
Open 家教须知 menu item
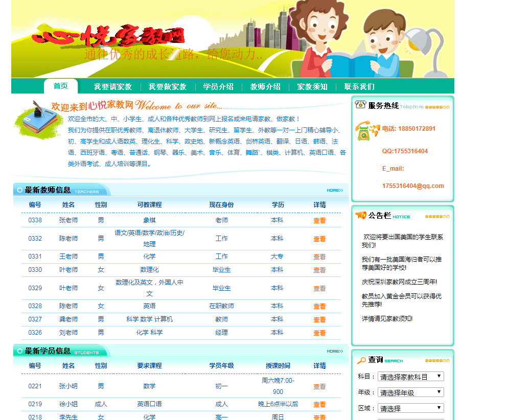312,87
